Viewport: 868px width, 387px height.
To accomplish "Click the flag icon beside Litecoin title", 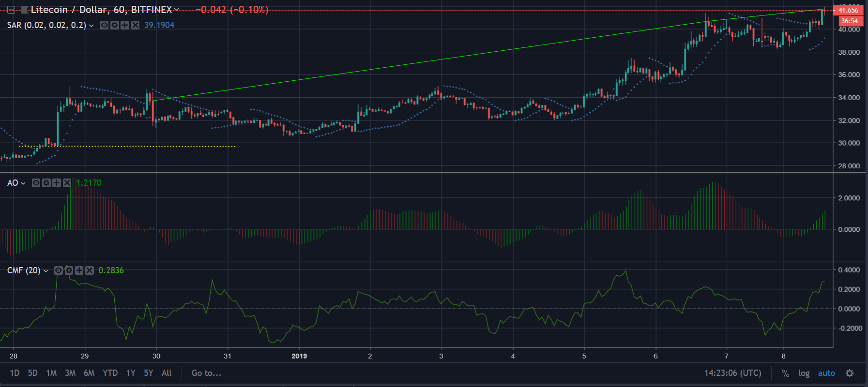I will pos(24,10).
